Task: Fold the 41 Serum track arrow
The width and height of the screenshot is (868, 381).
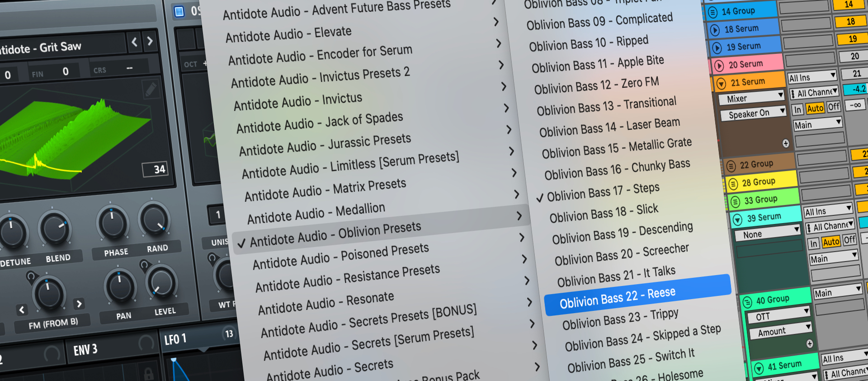Action: (759, 368)
